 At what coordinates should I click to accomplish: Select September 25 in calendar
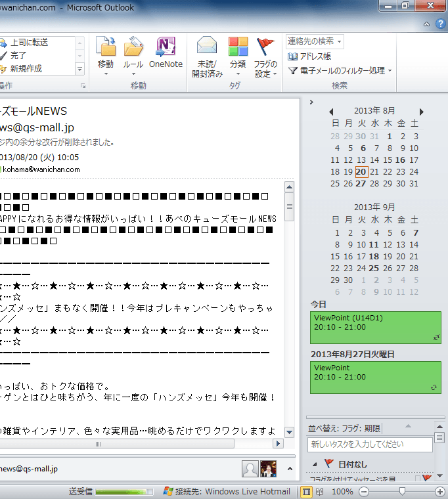coord(374,269)
